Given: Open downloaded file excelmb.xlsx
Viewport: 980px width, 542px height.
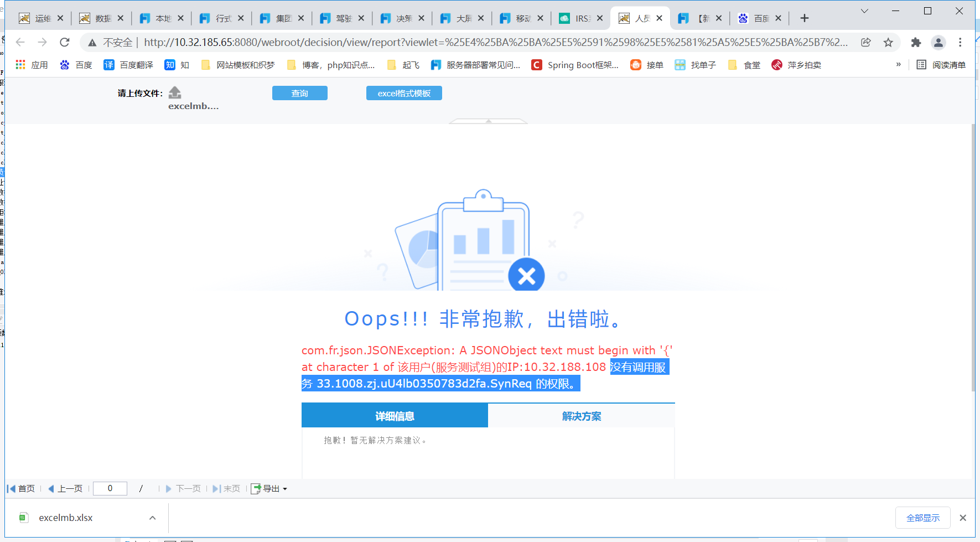Looking at the screenshot, I should pos(65,518).
